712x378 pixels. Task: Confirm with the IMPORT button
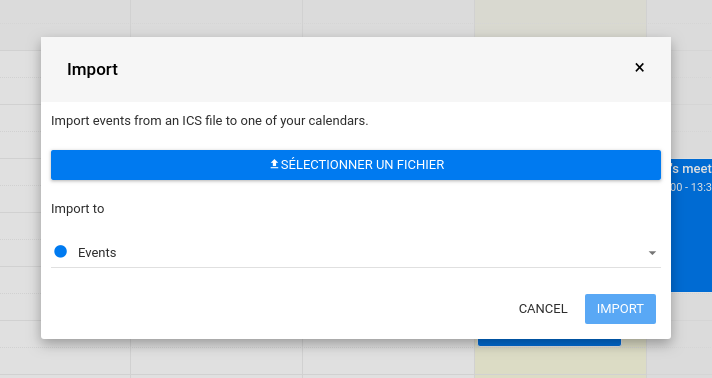click(620, 309)
